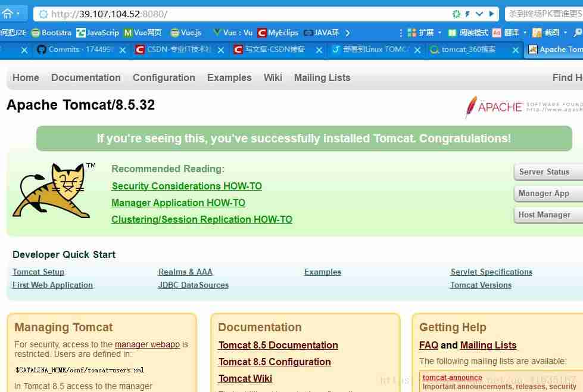583x392 pixels.
Task: Open Security Considerations HOW-TO link
Action: pos(186,186)
